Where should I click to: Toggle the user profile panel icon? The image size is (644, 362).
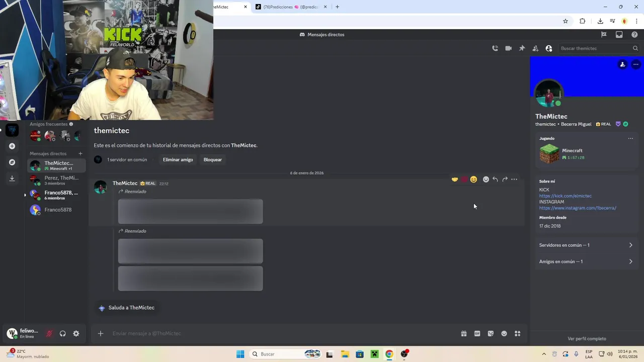549,48
